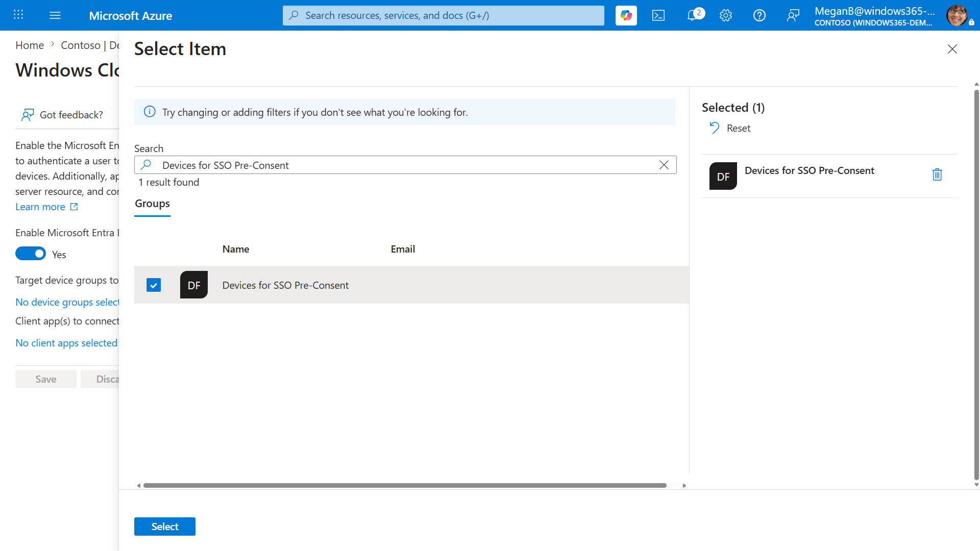The height and width of the screenshot is (551, 980).
Task: Reset the selected items
Action: click(730, 128)
